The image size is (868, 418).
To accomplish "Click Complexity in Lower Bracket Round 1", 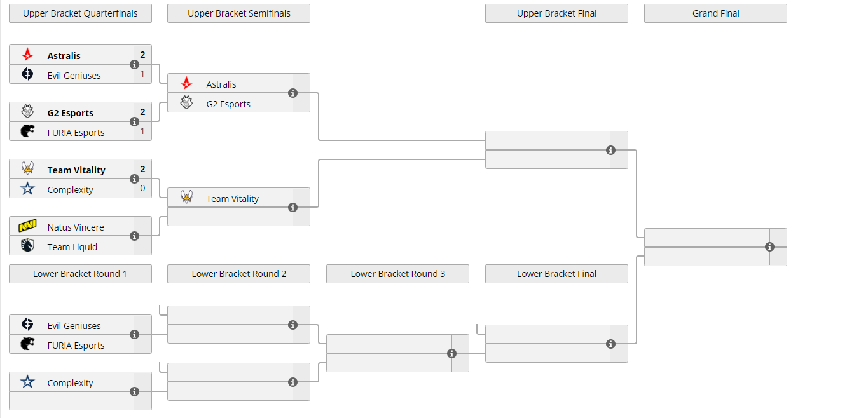I will pos(70,383).
